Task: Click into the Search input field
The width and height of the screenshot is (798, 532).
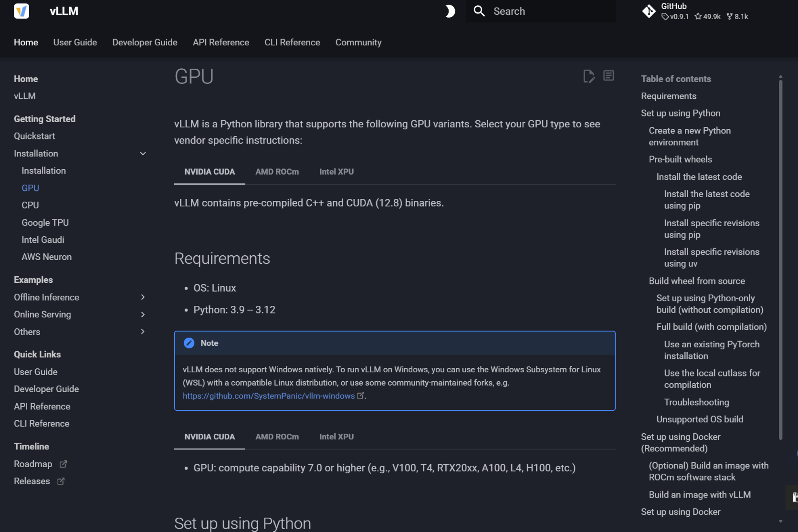Action: click(x=549, y=11)
